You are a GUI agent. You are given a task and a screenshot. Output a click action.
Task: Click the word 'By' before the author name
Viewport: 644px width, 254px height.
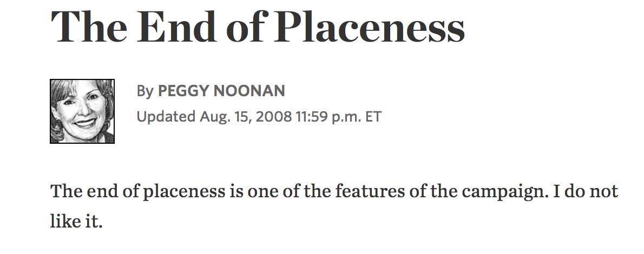point(145,91)
